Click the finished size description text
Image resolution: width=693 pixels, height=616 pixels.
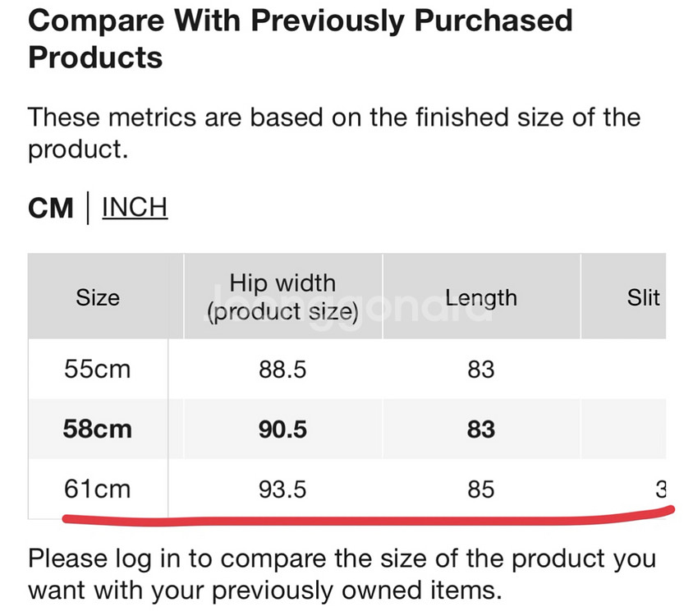coord(334,133)
